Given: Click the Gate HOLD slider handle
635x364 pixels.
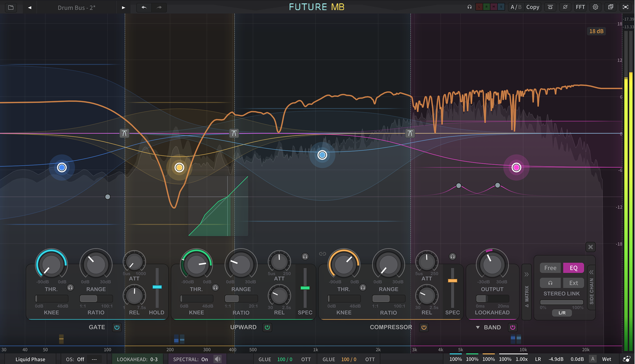Looking at the screenshot, I should (x=157, y=287).
